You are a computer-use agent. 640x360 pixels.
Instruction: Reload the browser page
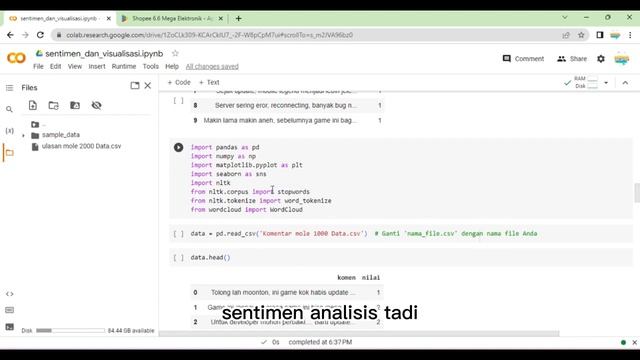[40, 35]
